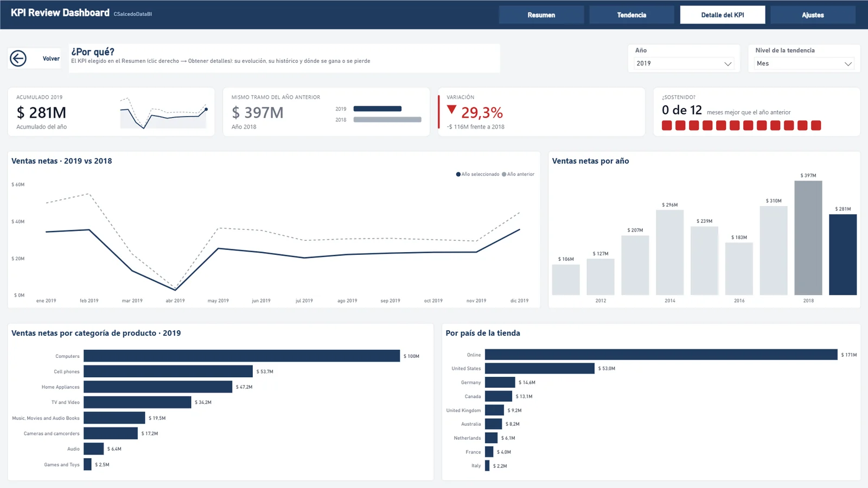Click the 2019 bar in previous year comparison
Image resolution: width=868 pixels, height=488 pixels.
coord(378,109)
